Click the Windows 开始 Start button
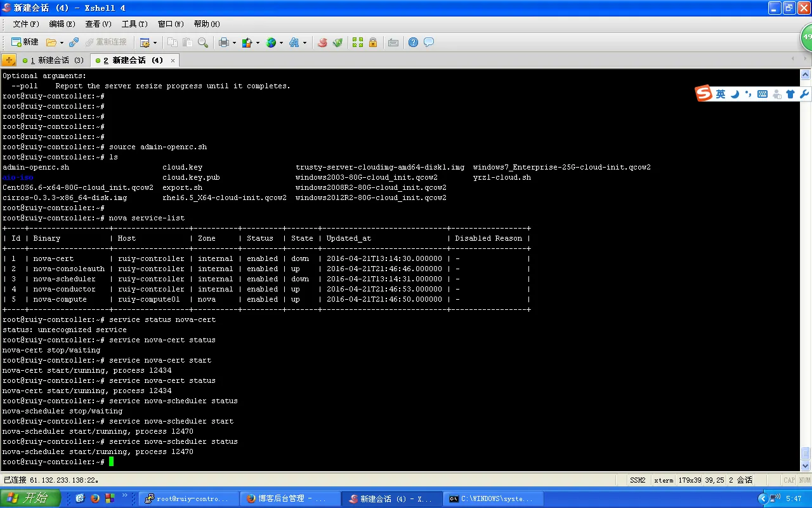 pos(30,498)
